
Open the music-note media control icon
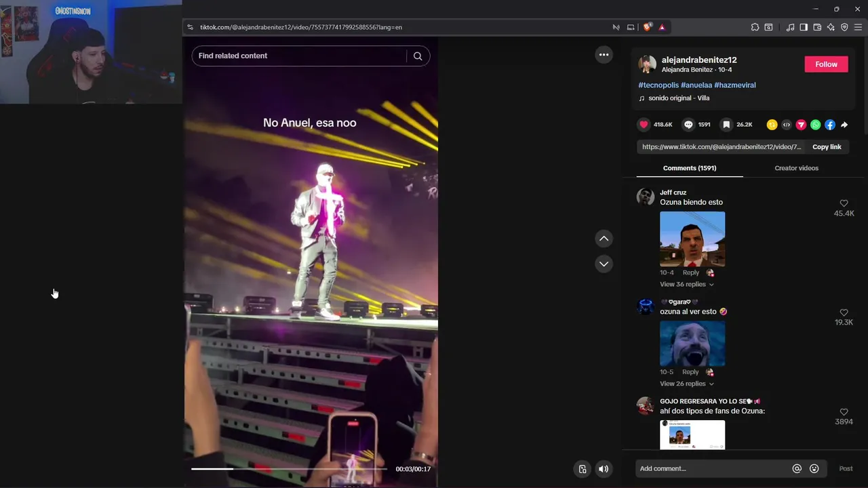click(790, 27)
